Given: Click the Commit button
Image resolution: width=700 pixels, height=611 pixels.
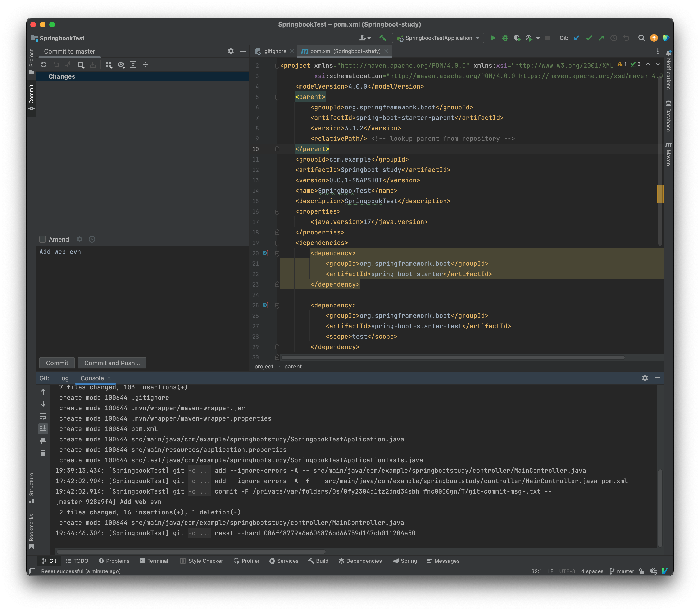Looking at the screenshot, I should click(x=57, y=363).
